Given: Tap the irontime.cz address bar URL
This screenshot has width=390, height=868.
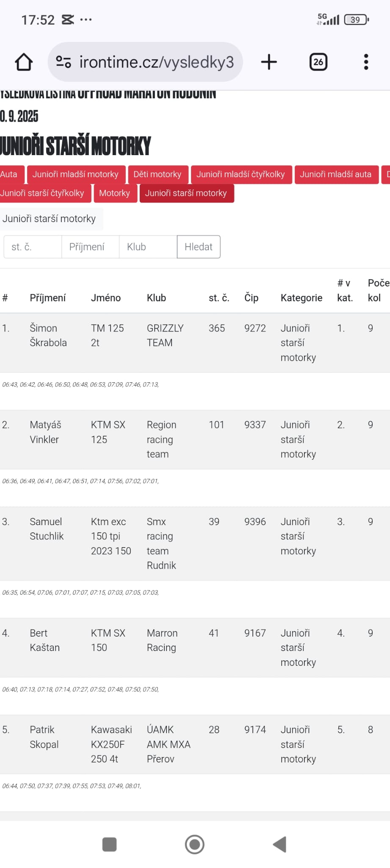Looking at the screenshot, I should [156, 62].
